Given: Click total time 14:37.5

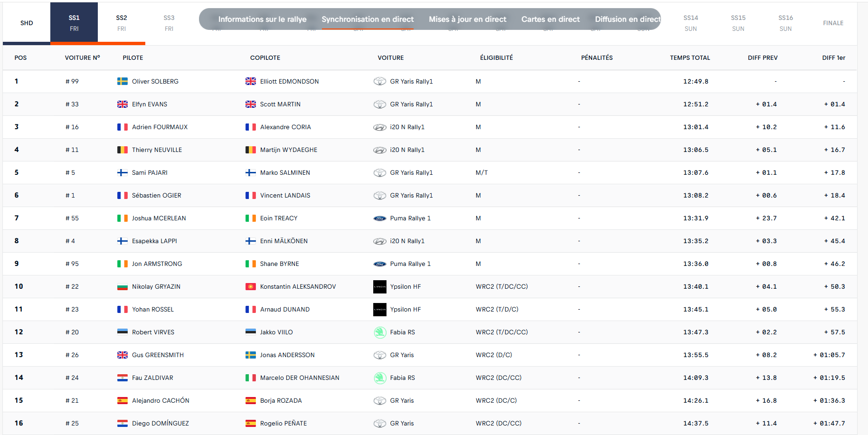Looking at the screenshot, I should point(696,423).
